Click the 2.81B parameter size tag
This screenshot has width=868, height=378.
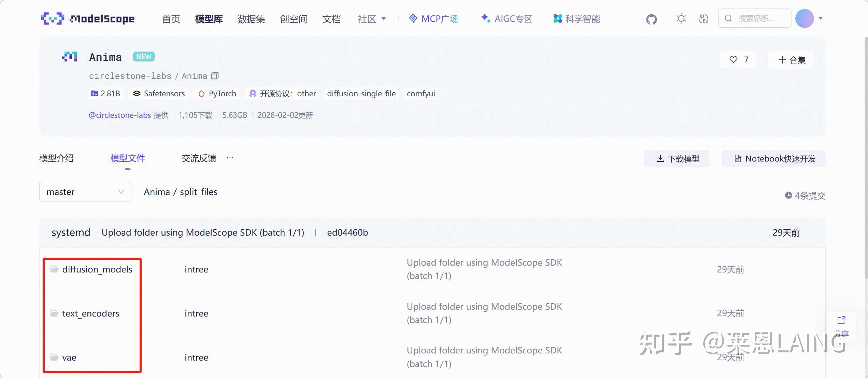point(105,94)
